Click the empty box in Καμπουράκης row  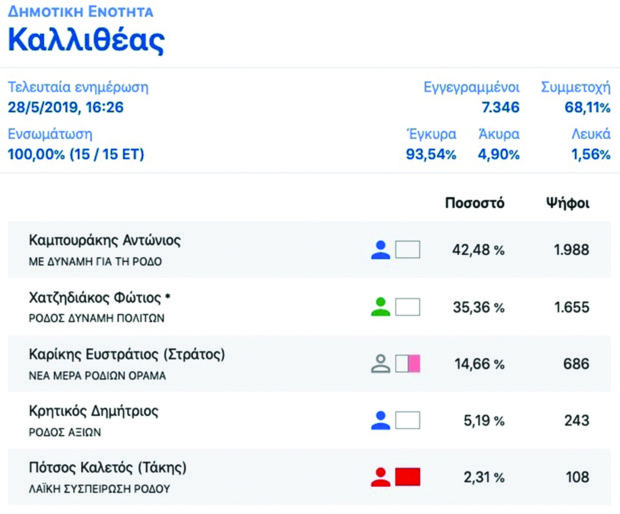408,250
